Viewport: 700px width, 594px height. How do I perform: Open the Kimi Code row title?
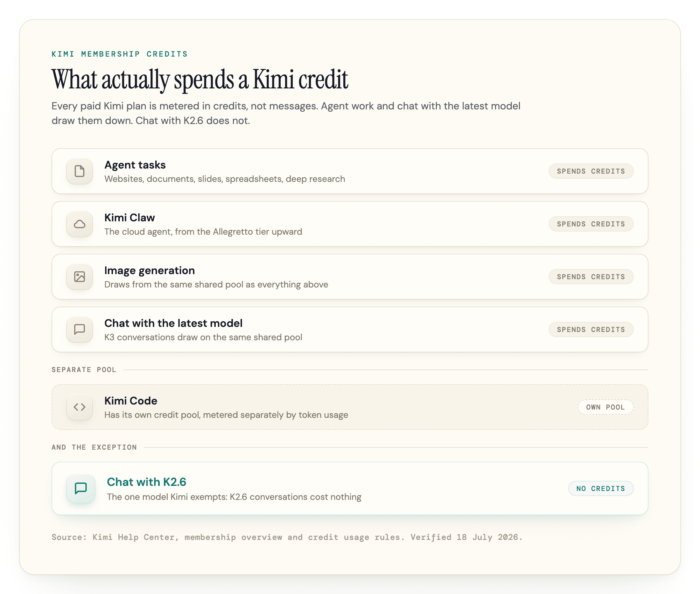click(x=131, y=401)
